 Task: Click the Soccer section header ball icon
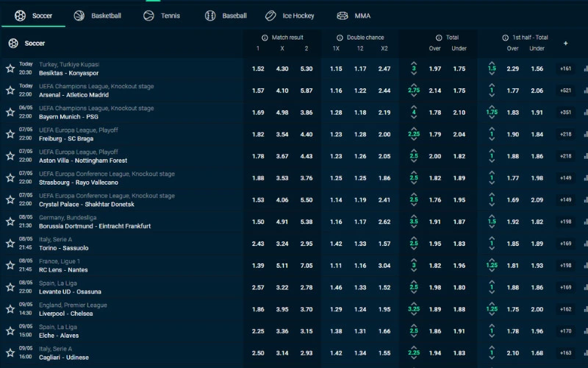click(13, 43)
